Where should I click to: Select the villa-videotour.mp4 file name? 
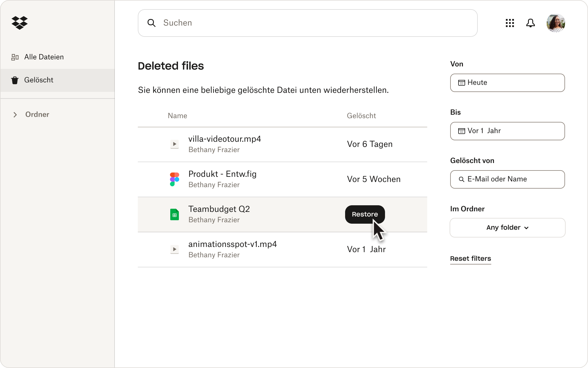[x=225, y=139]
